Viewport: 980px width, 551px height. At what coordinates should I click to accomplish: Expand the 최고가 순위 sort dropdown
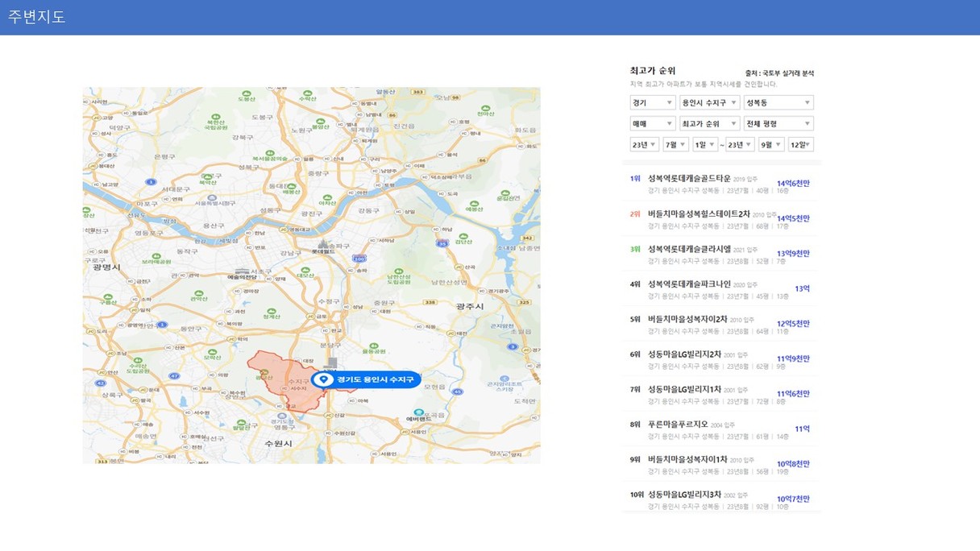click(710, 124)
